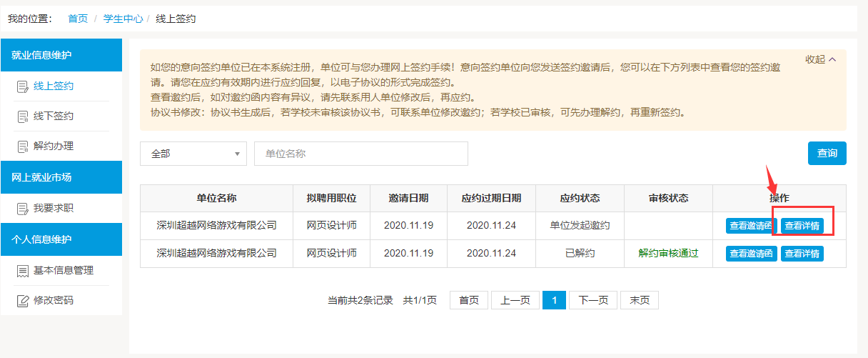
Task: Expand the 网上就业市场 sidebar section
Action: [x=61, y=177]
